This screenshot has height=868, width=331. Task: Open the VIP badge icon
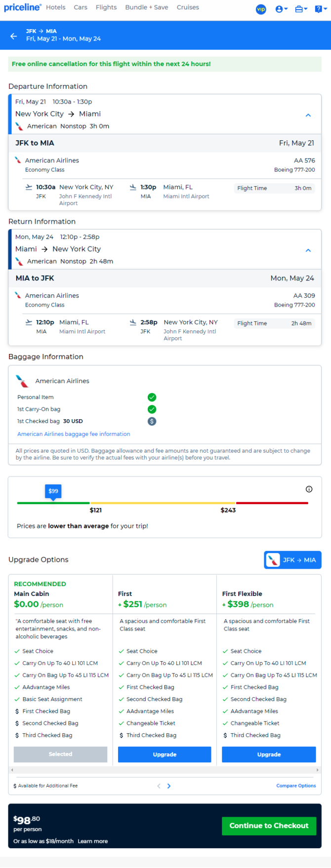coord(261,9)
